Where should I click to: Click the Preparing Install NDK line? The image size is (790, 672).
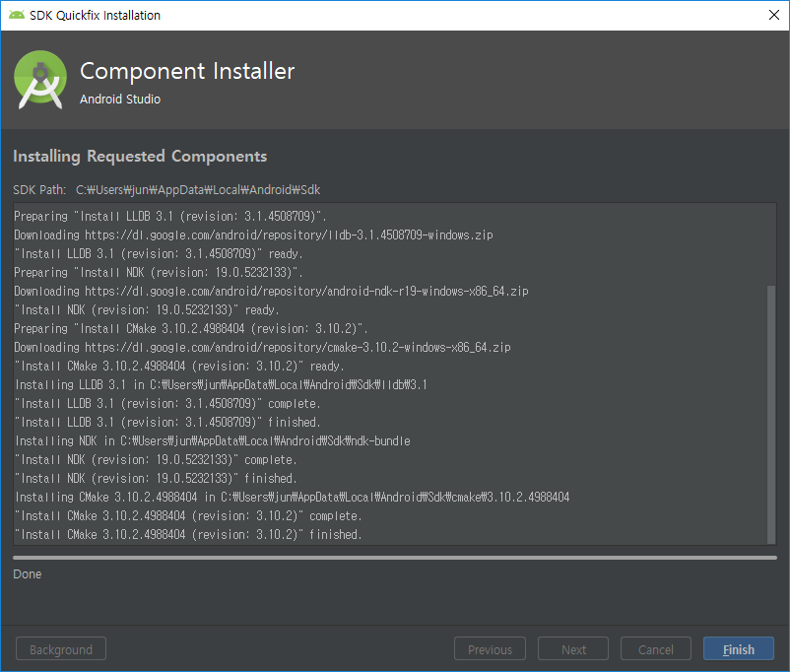(x=159, y=273)
